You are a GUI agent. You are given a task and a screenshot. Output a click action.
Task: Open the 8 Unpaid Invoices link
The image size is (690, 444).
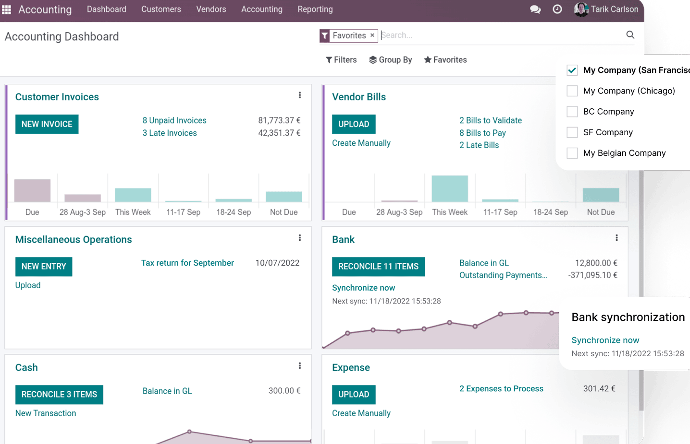point(174,120)
